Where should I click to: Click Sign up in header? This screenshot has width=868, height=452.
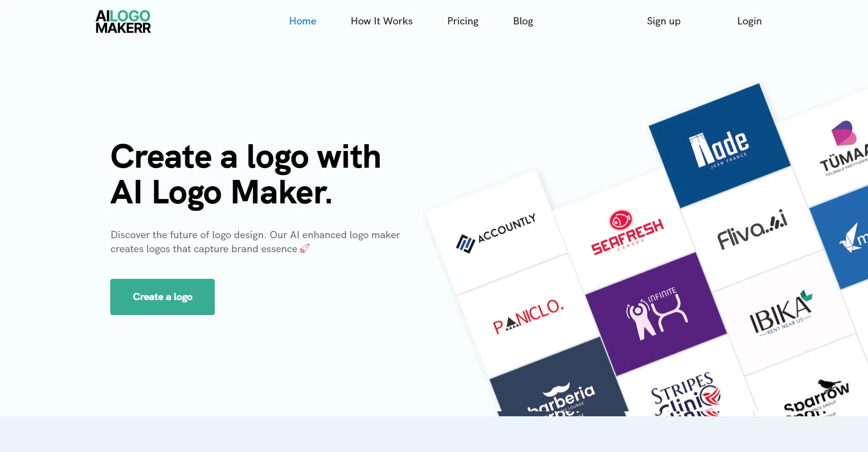tap(663, 21)
